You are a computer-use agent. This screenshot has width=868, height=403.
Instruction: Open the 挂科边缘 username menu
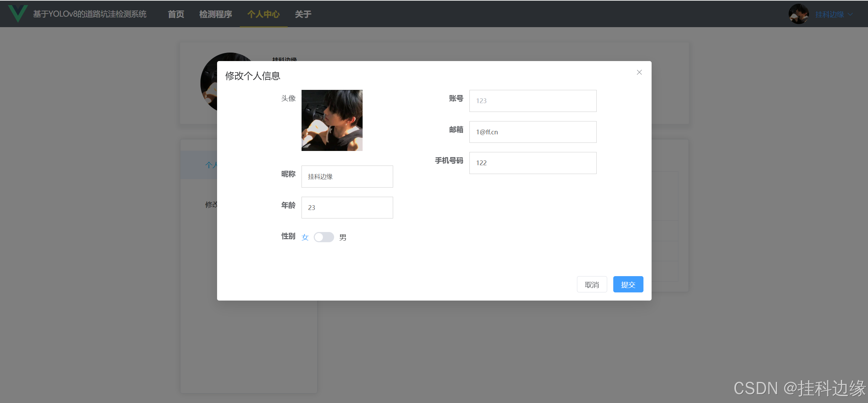point(829,14)
